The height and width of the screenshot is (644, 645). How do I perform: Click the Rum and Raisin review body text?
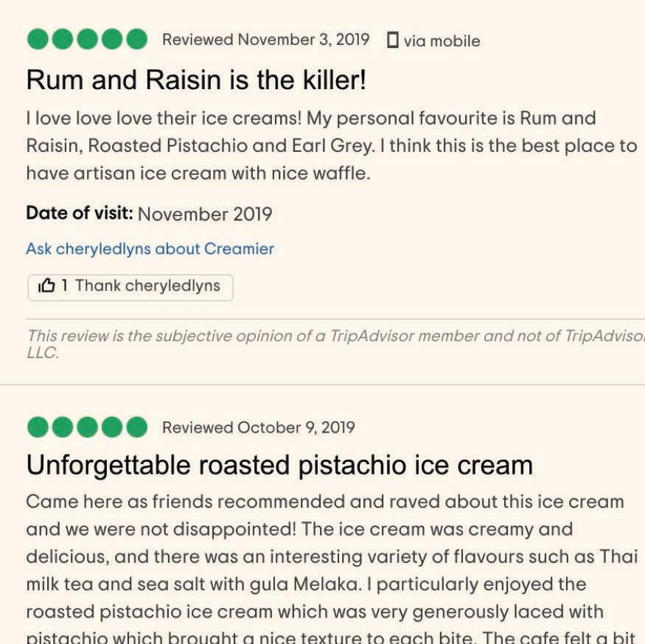pos(332,146)
